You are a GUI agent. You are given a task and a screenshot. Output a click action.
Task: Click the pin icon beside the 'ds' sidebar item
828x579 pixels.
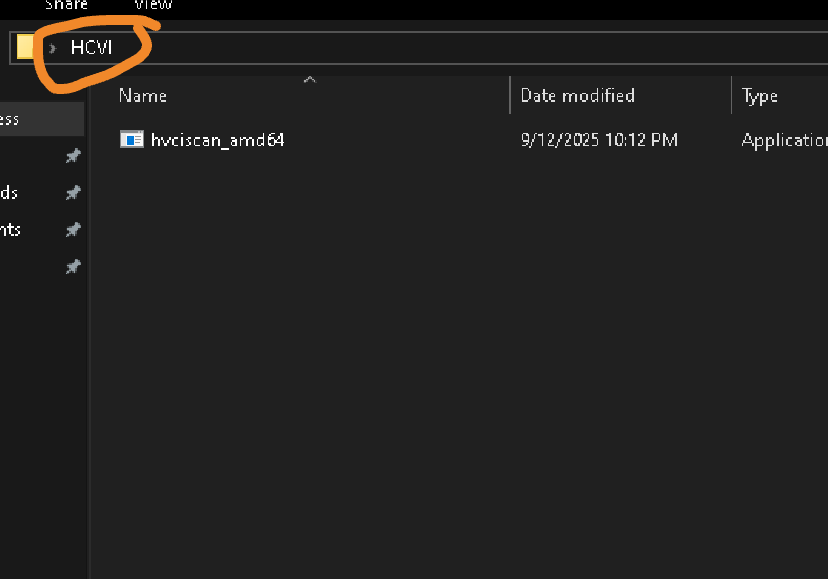(x=73, y=193)
